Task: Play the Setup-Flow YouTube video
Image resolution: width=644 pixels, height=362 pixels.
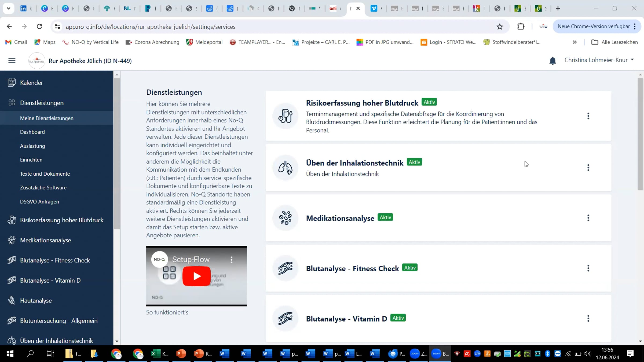Action: 196,276
